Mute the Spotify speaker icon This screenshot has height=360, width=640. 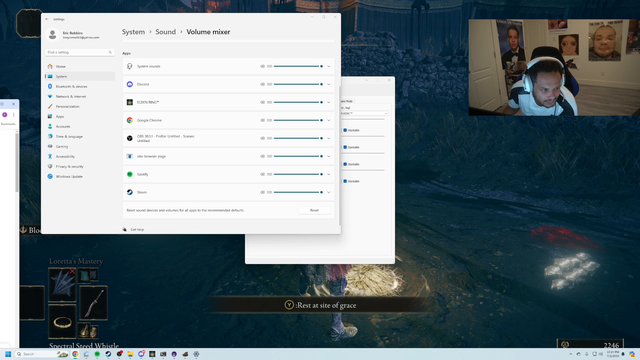pyautogui.click(x=262, y=174)
